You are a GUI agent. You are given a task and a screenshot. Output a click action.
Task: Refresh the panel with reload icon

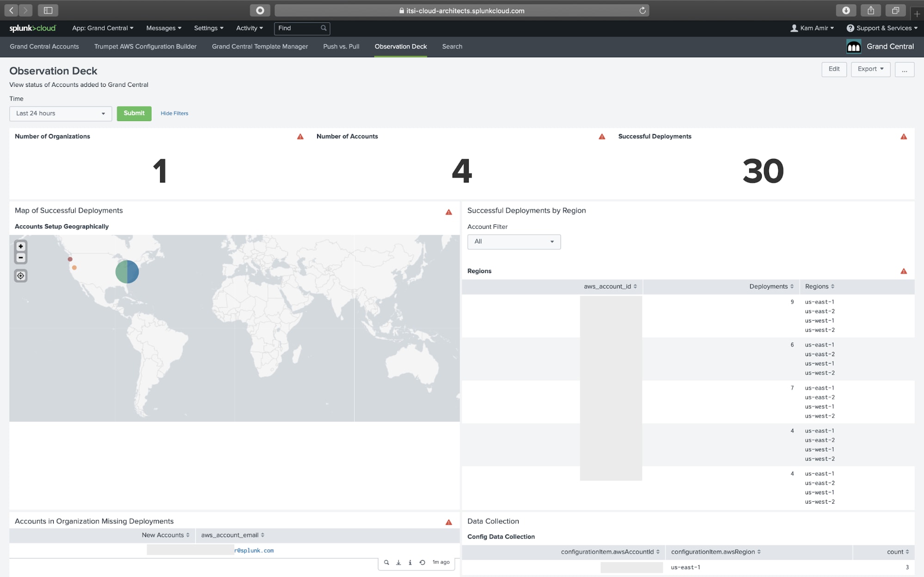[x=422, y=562]
